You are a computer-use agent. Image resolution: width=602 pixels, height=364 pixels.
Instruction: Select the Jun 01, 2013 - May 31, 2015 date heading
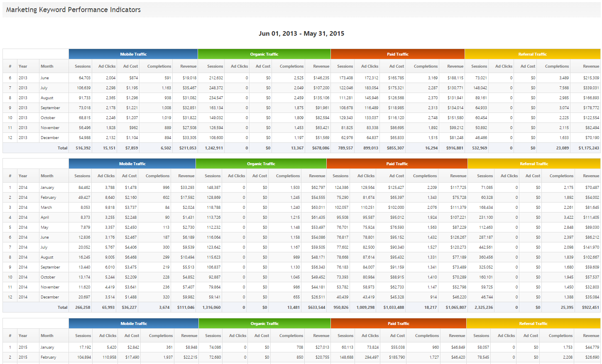pyautogui.click(x=301, y=34)
